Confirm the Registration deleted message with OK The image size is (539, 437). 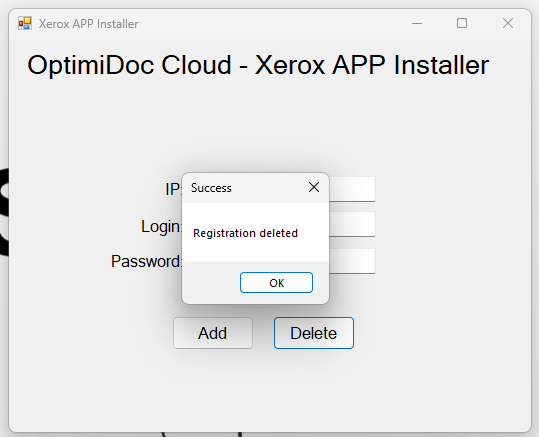click(x=276, y=283)
